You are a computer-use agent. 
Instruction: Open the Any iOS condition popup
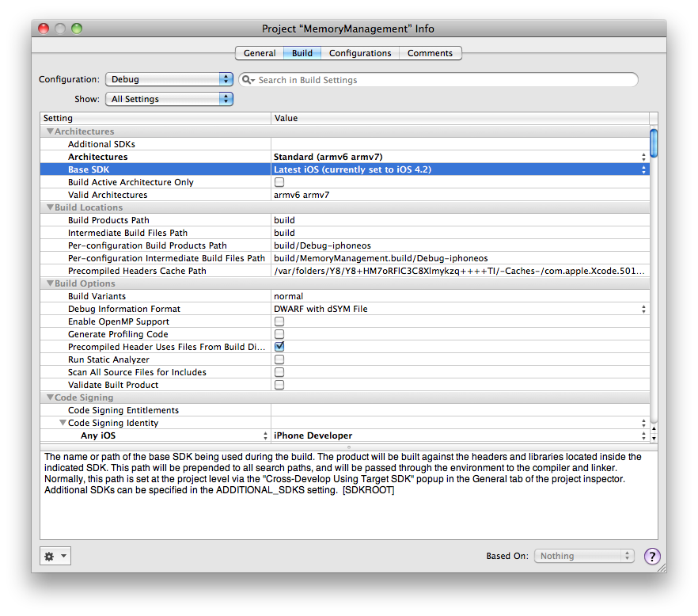click(x=265, y=435)
